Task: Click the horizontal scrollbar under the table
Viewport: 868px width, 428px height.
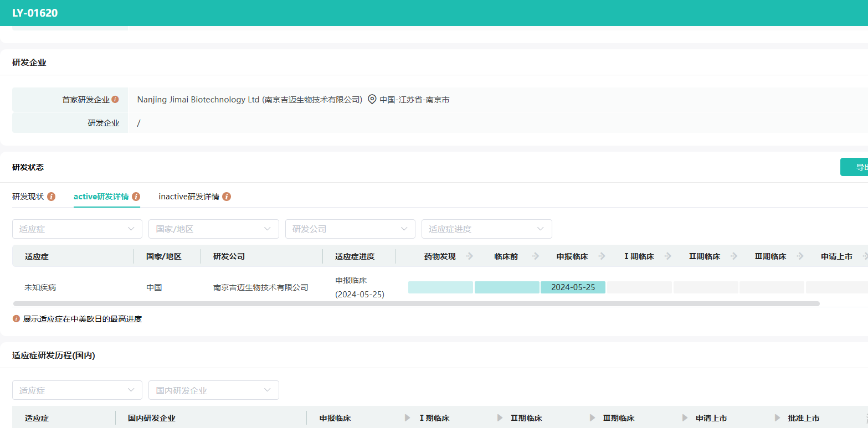Action: pyautogui.click(x=415, y=303)
